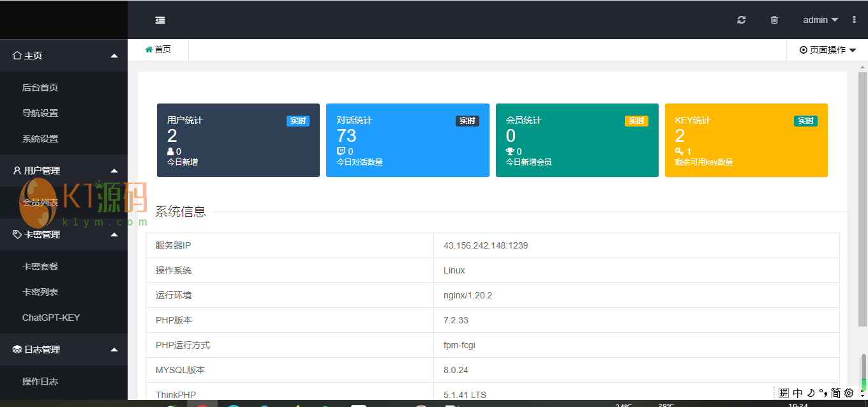Click 今日对话数量 caption text
This screenshot has height=407, width=868.
tap(359, 162)
